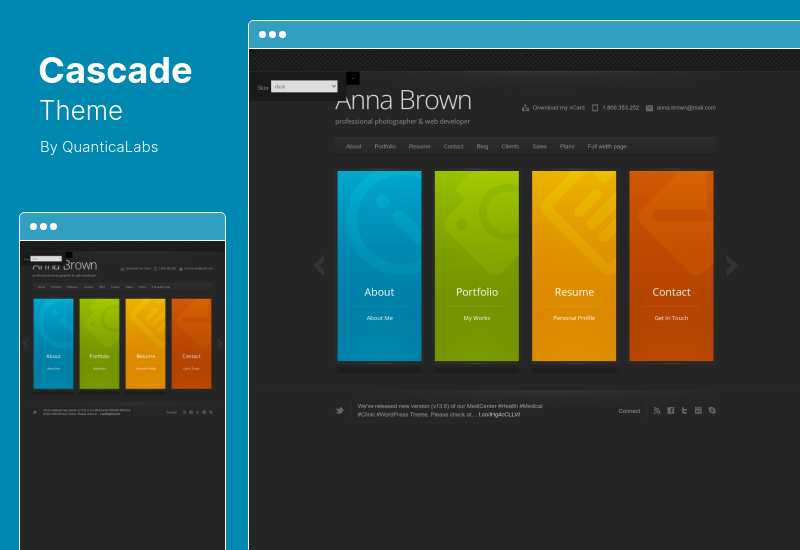Select the green Portfolio card in the large preview
Viewport: 800px width, 550px height.
point(477,266)
